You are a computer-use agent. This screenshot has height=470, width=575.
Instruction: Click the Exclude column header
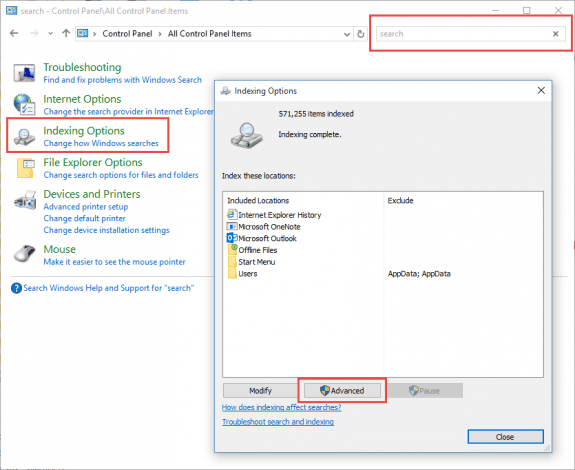tap(400, 201)
